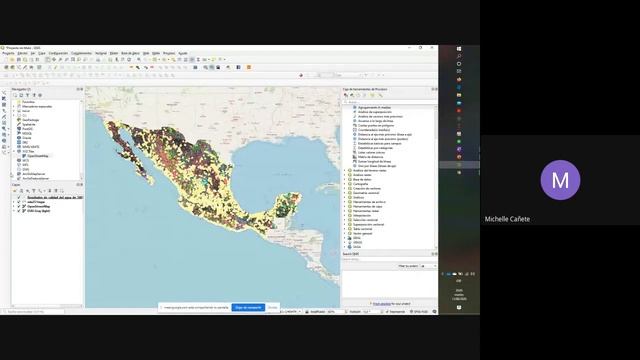Viewport: 640px width, 360px height.
Task: Expand Geometría vectorial group in toolbox
Action: [x=345, y=193]
